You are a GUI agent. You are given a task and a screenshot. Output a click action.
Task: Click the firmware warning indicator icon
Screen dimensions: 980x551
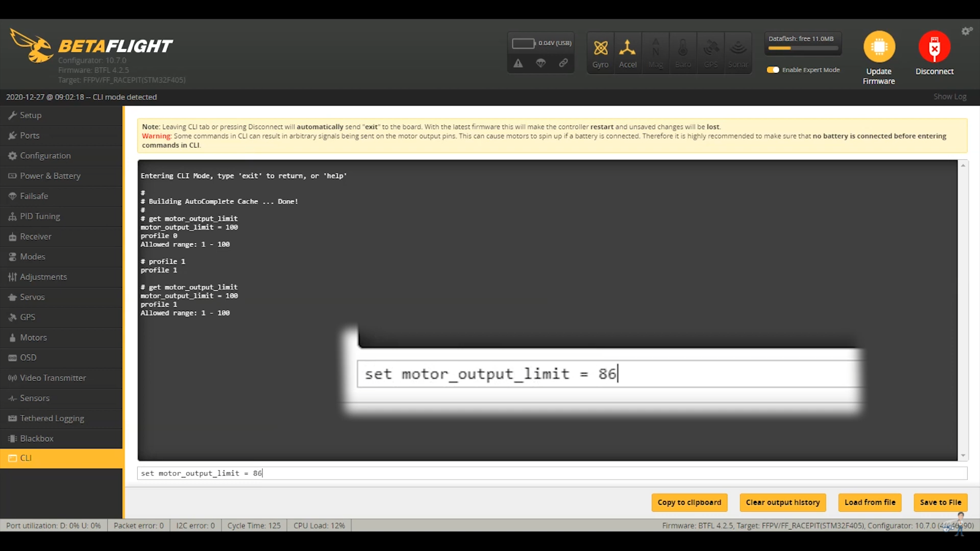click(x=518, y=63)
